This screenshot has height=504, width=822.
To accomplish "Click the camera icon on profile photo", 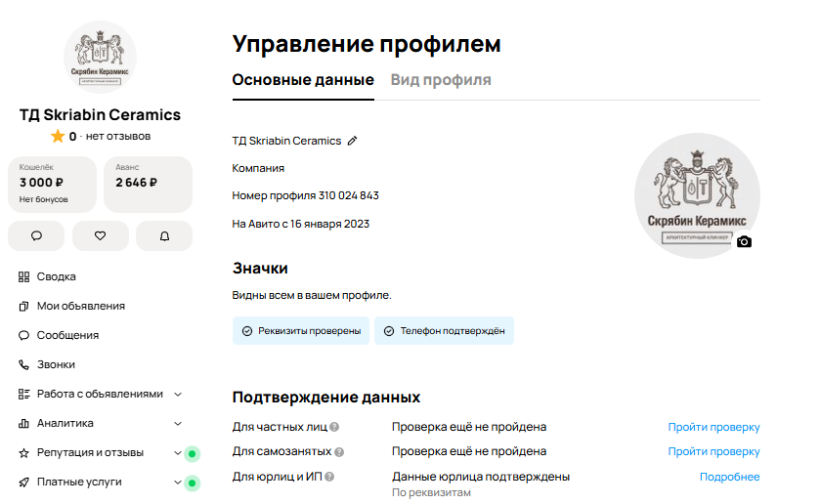I will pyautogui.click(x=744, y=241).
